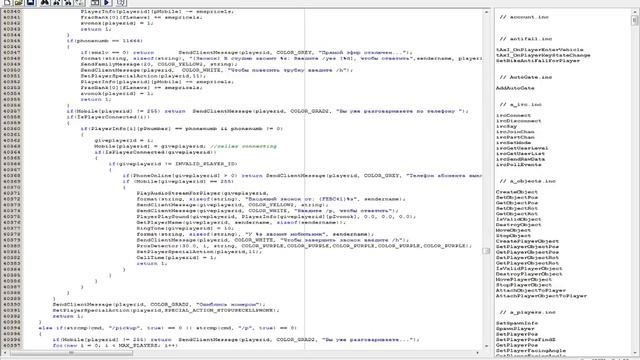Screen dimensions: 640x360
Task: Select SpawnPlayer in the function list
Action: point(515,329)
